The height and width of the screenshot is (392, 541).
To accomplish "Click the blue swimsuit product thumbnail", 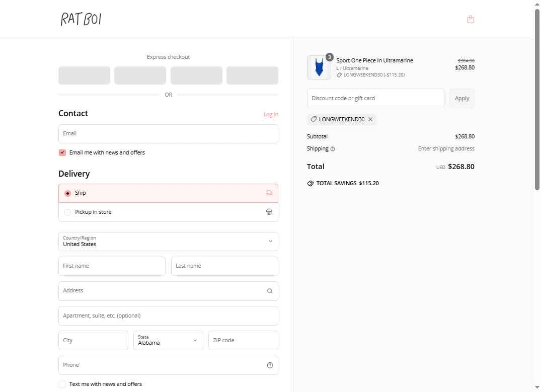I will coord(319,67).
